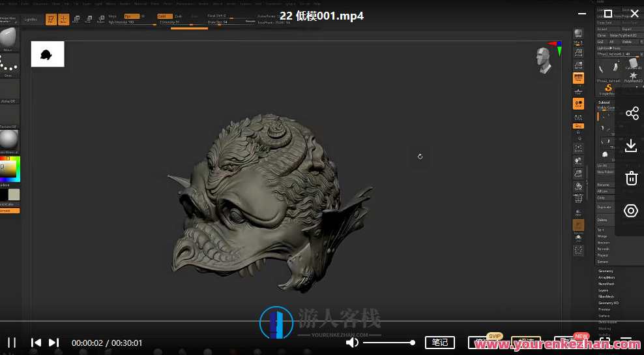Expand the Merge section

(602, 236)
